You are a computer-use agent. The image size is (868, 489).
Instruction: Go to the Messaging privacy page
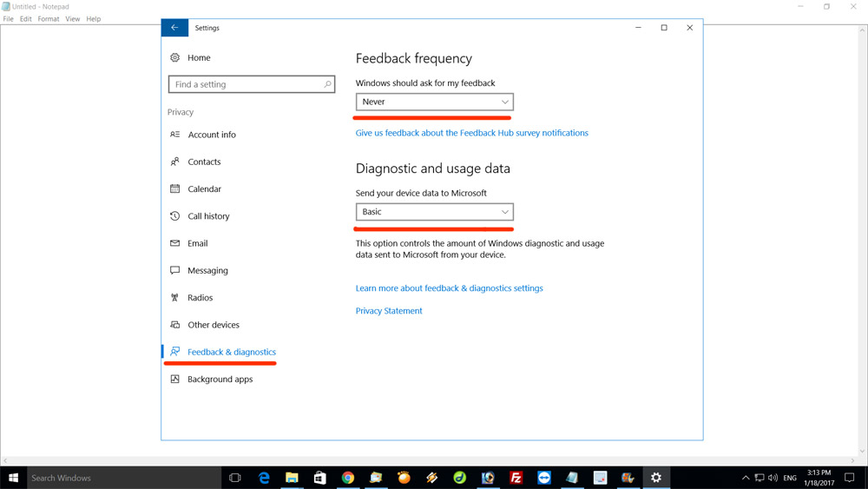207,270
